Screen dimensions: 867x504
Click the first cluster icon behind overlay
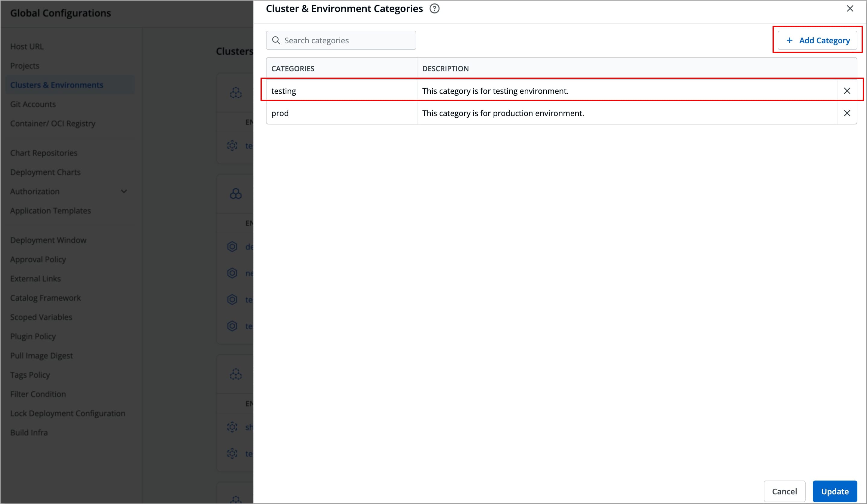[236, 93]
